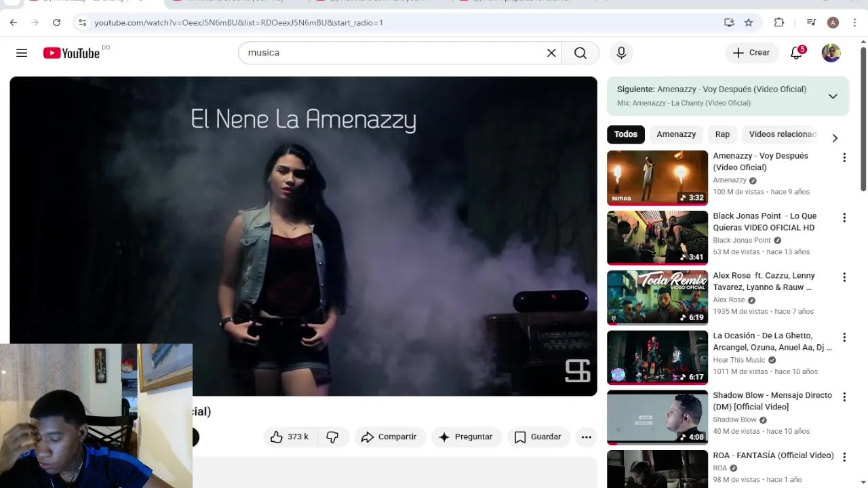868x488 pixels.
Task: Click the 'Mix: Amenazzy - La Chanty' text
Action: pyautogui.click(x=684, y=103)
